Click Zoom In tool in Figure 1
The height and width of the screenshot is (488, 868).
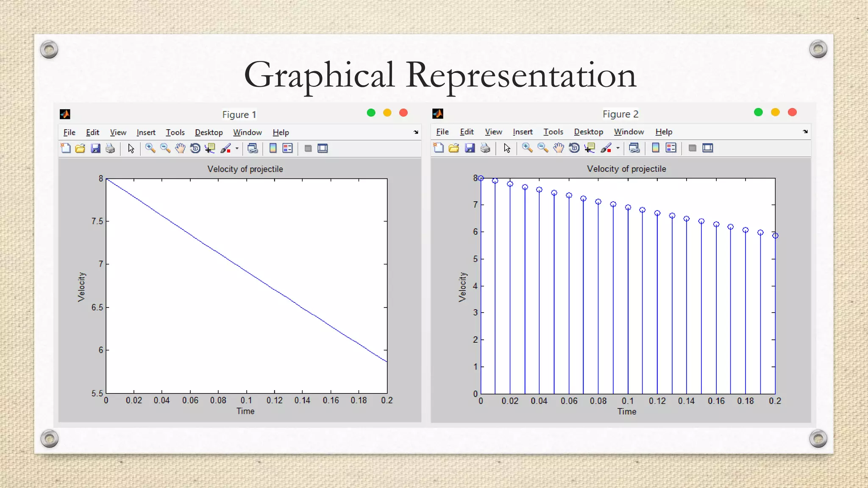tap(150, 148)
